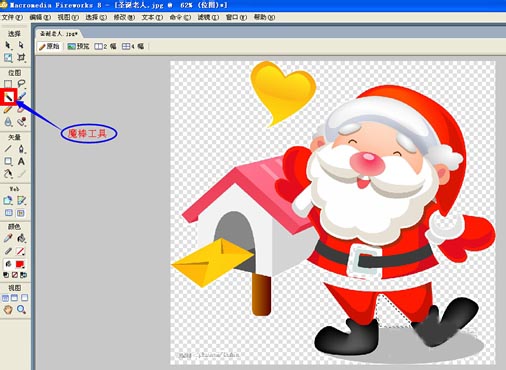Select the Paint Bucket tool

tap(21, 238)
